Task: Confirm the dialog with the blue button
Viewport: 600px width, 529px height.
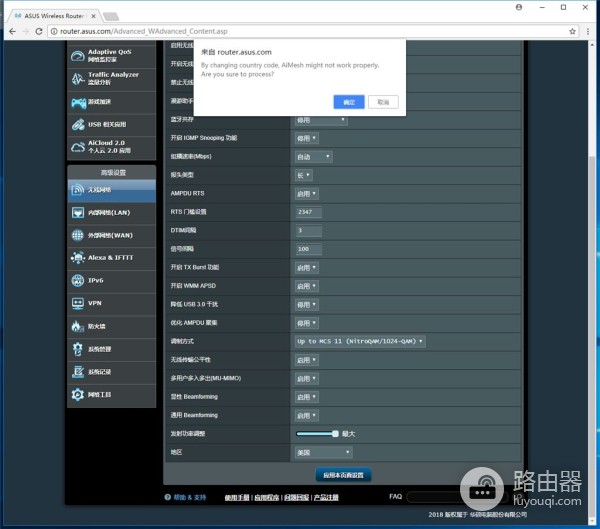Action: pos(349,102)
